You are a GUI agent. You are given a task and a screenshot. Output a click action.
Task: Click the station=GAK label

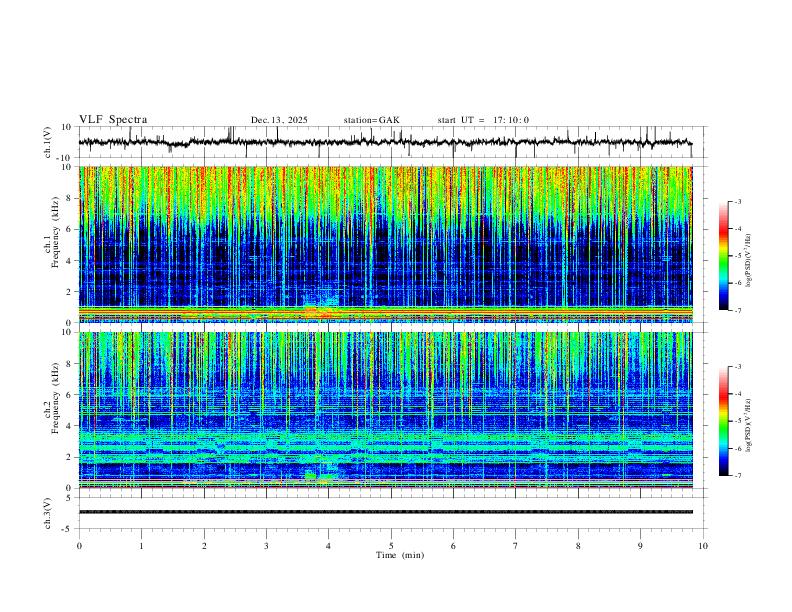(371, 120)
